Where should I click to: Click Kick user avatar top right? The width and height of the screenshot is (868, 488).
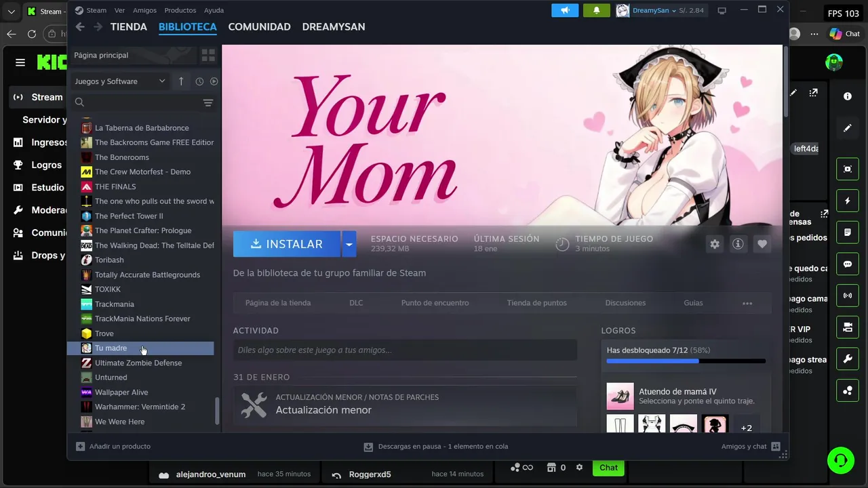(834, 62)
